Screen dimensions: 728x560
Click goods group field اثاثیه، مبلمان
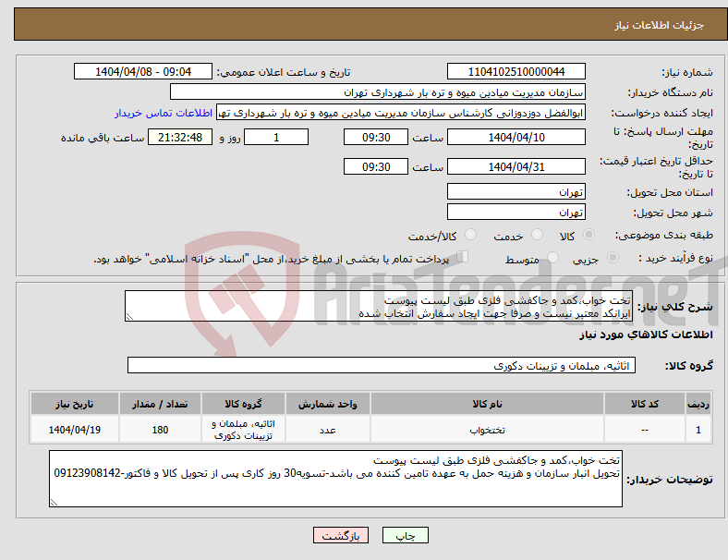(x=382, y=365)
